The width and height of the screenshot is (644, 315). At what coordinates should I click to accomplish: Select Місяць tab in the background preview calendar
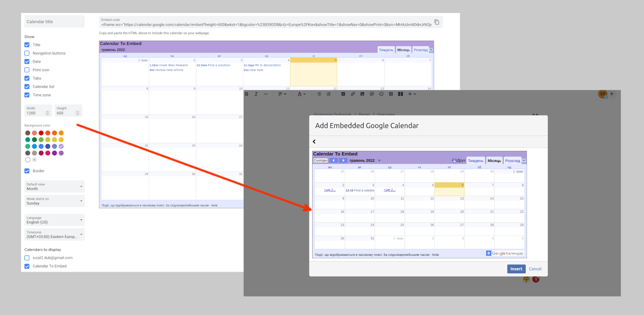(404, 50)
